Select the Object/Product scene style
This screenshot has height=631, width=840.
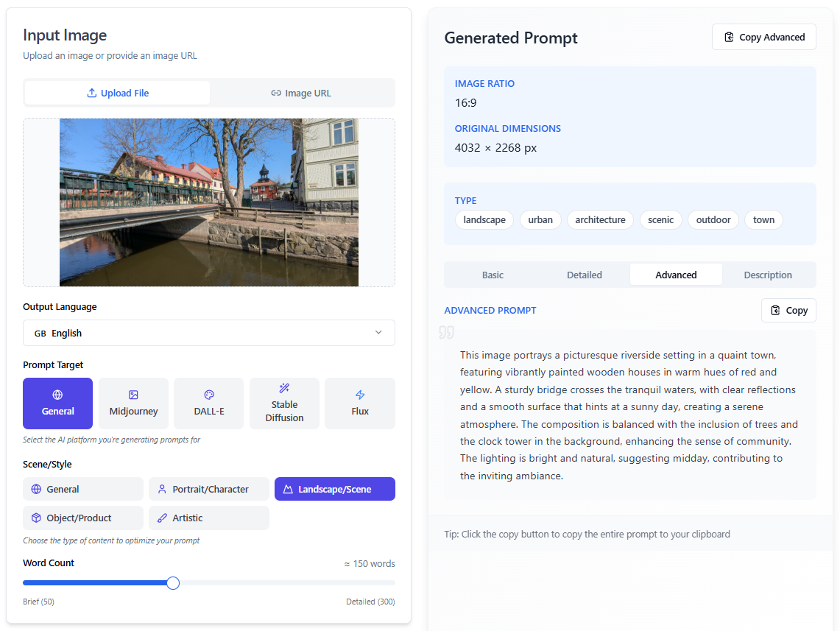[x=83, y=518]
